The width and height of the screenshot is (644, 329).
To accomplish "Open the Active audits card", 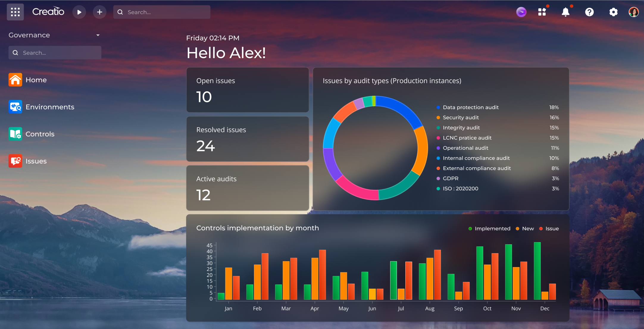I will [247, 188].
